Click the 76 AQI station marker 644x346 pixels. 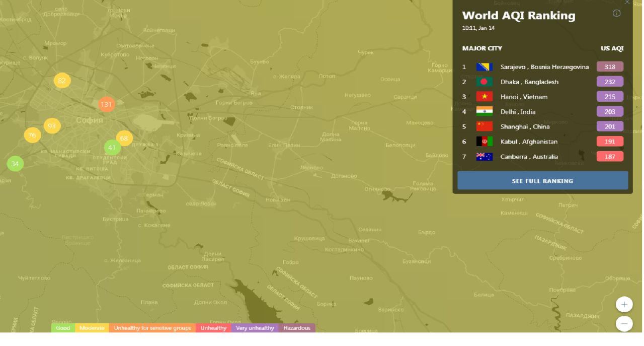pos(32,135)
